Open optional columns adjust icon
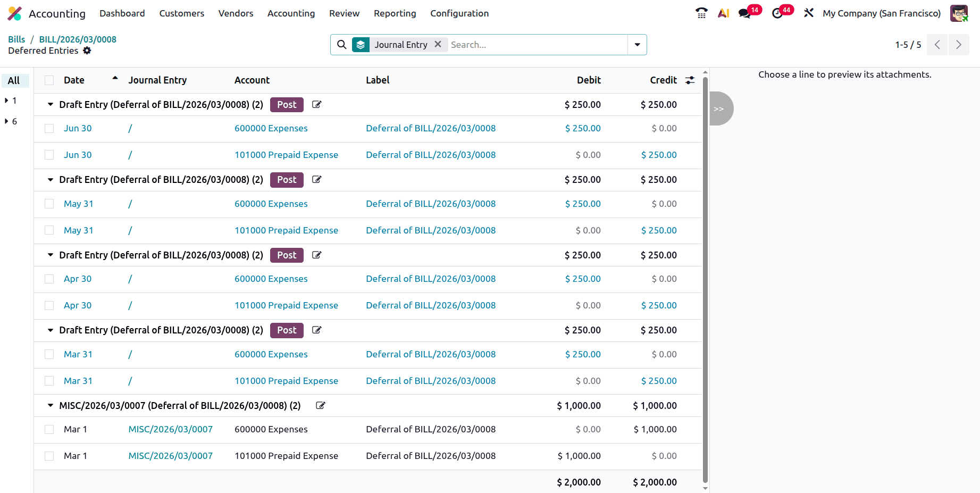The width and height of the screenshot is (980, 493). click(x=690, y=80)
